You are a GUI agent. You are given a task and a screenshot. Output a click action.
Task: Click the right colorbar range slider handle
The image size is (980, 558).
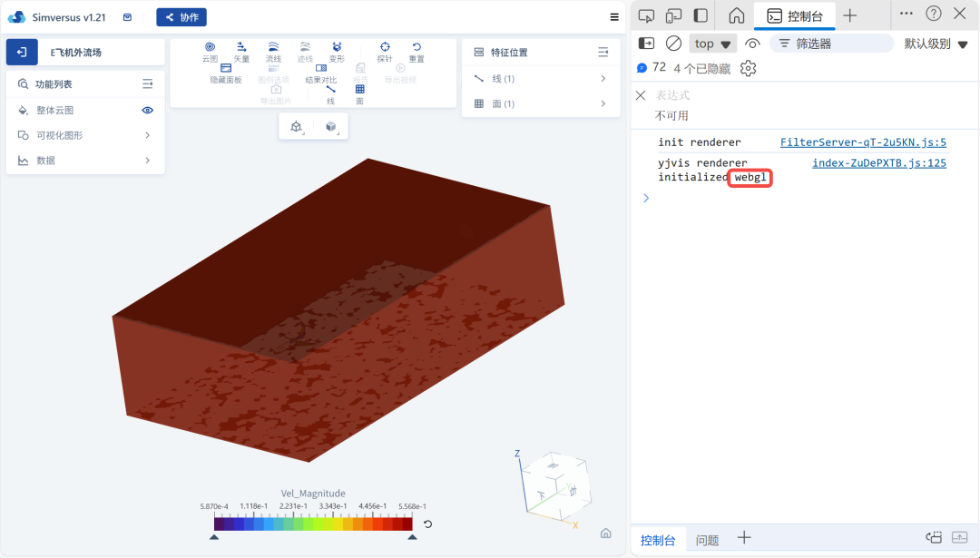(x=413, y=537)
